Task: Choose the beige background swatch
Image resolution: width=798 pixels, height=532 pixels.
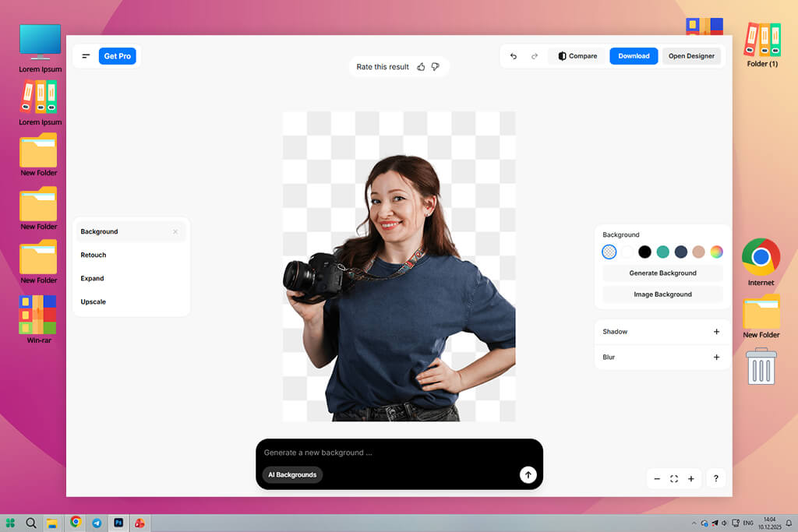Action: [699, 252]
